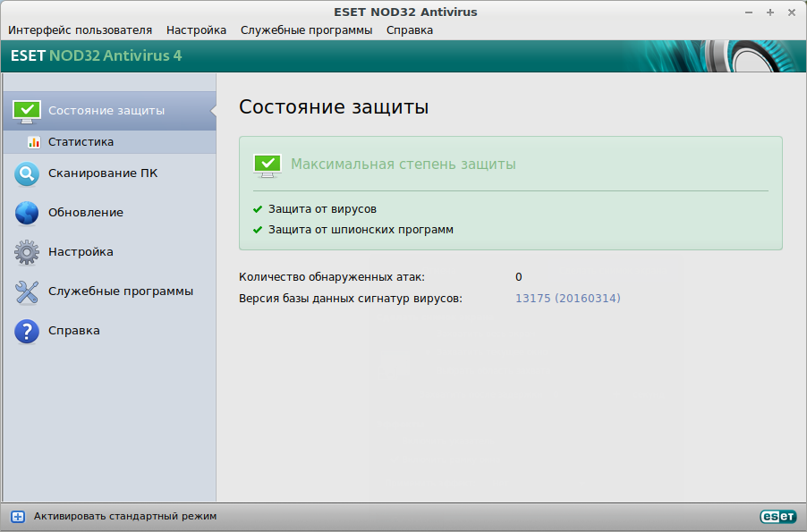The width and height of the screenshot is (807, 532).
Task: Click the large green checkmark monitor in status panel
Action: 268,165
